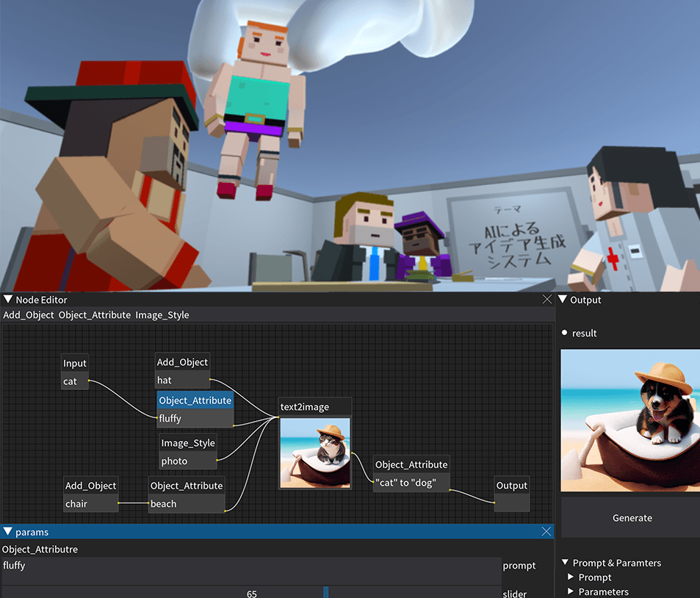Select the Input node header
The image size is (700, 598).
point(75,363)
